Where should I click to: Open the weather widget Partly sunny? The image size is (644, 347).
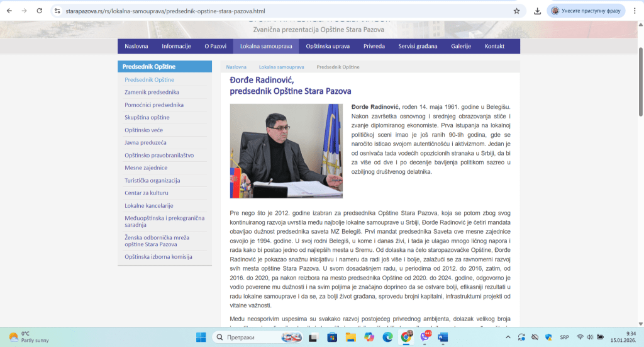(x=29, y=337)
